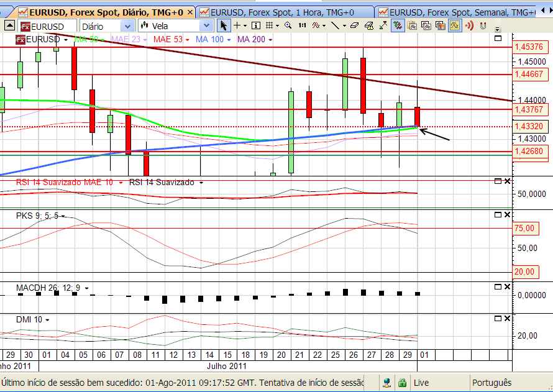553x392 pixels.
Task: Reset chart zoom with 1:1 icon
Action: click(302, 25)
